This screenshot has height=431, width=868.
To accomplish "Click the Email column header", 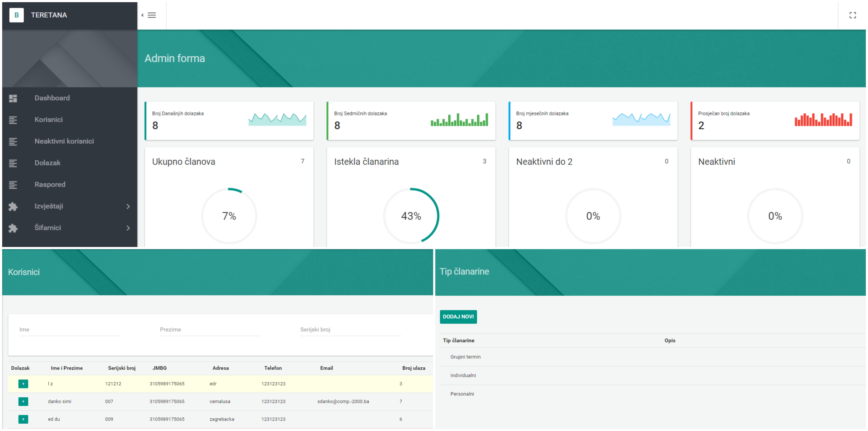I will (327, 368).
